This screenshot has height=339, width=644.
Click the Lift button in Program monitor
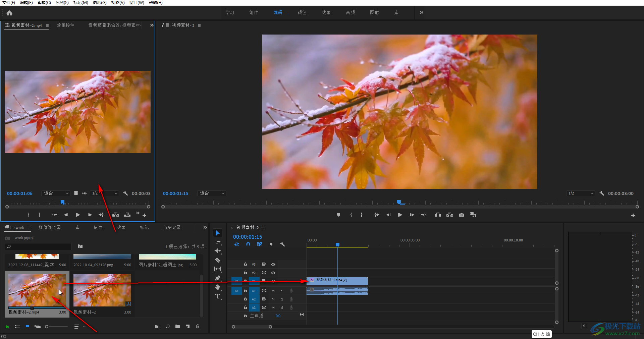pyautogui.click(x=438, y=215)
